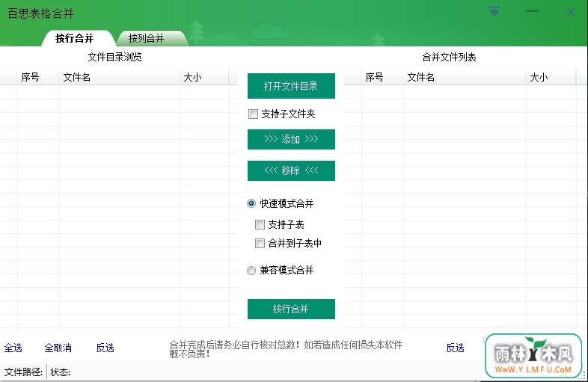
Task: Start merging with the green 按行合并 button
Action: point(291,309)
